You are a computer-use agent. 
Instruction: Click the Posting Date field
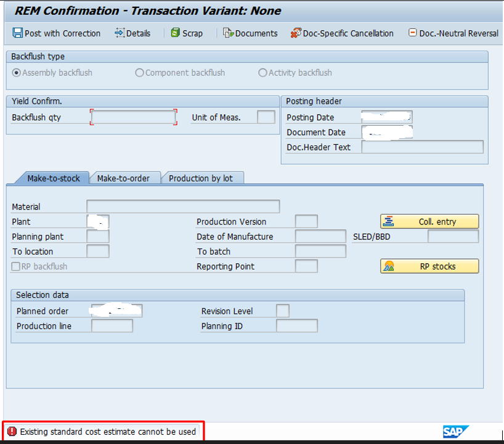click(x=387, y=117)
